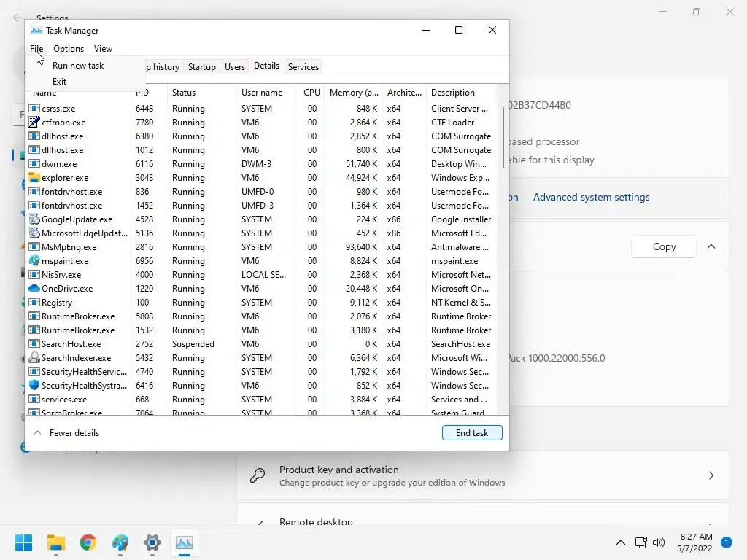Open Settings gear from the taskbar
747x560 pixels.
[152, 542]
